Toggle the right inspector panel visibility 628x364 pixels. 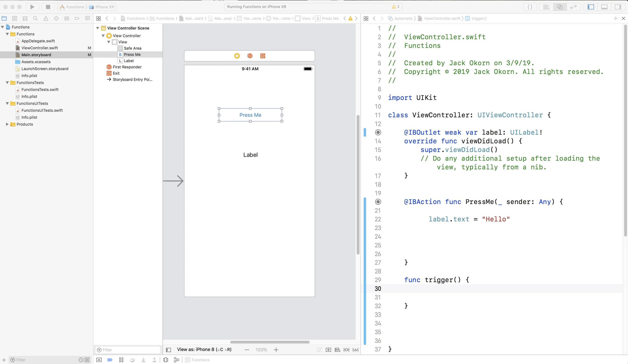(x=618, y=7)
